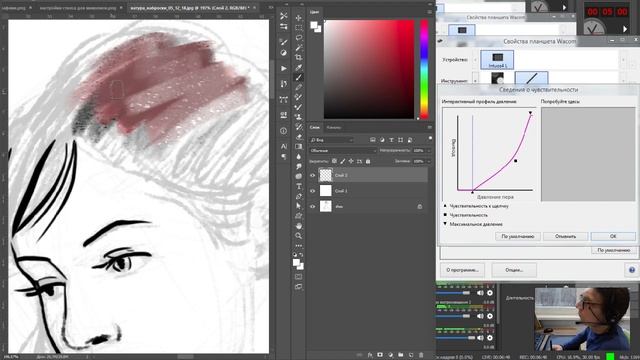Viewport: 640px width, 360px height.
Task: Select the Rectangular Marquee tool
Action: coord(299,28)
